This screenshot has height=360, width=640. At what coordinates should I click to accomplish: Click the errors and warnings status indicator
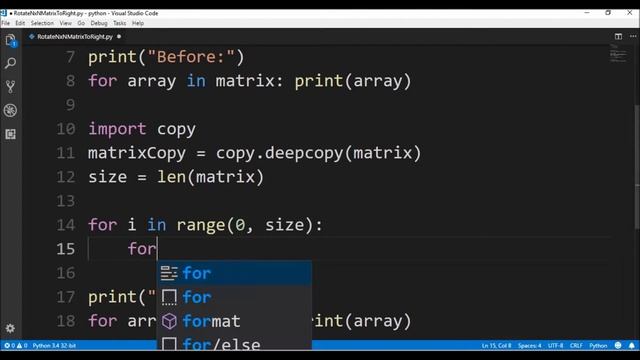[x=16, y=346]
